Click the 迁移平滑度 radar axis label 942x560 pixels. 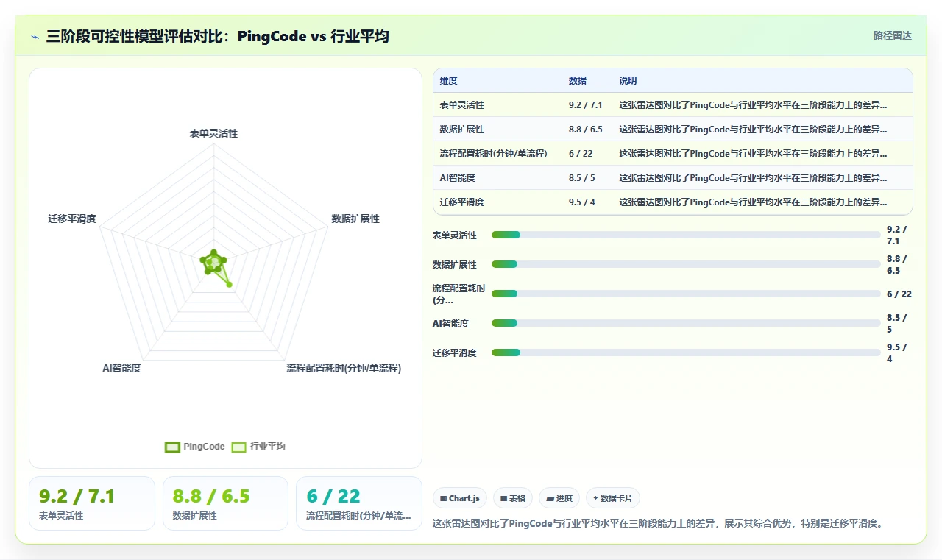tap(72, 219)
